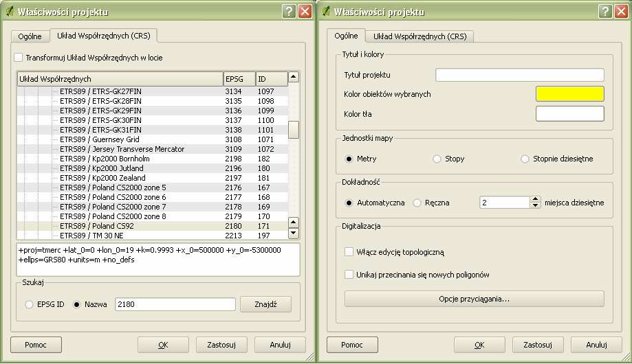Viewport: 632px width, 364px height.
Task: Click decimal places field showing 2
Action: pos(505,203)
